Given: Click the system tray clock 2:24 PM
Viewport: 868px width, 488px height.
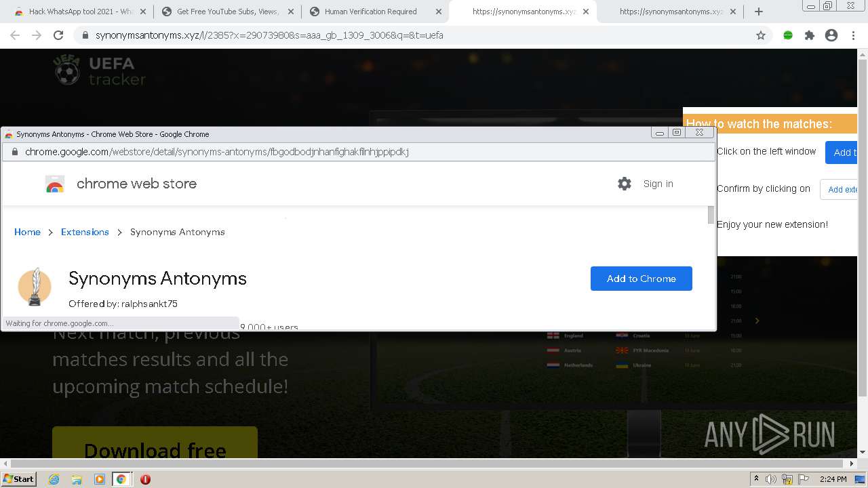Looking at the screenshot, I should tap(833, 479).
